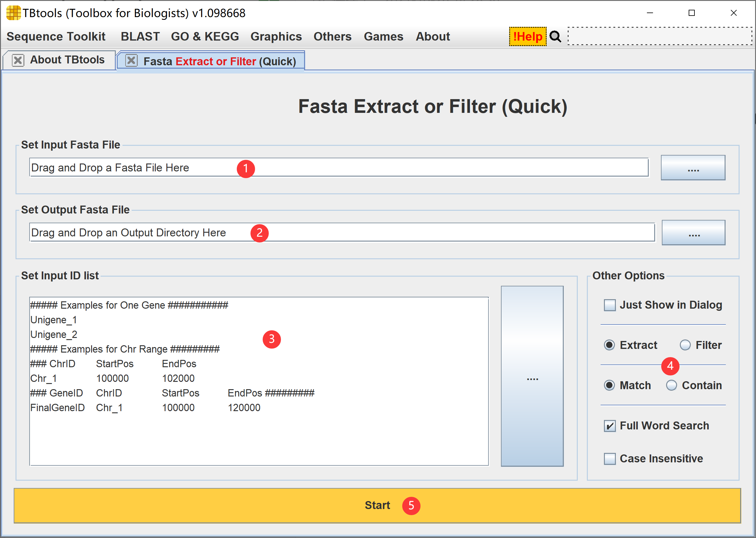Click the dashed search box
The width and height of the screenshot is (756, 538).
(x=660, y=36)
